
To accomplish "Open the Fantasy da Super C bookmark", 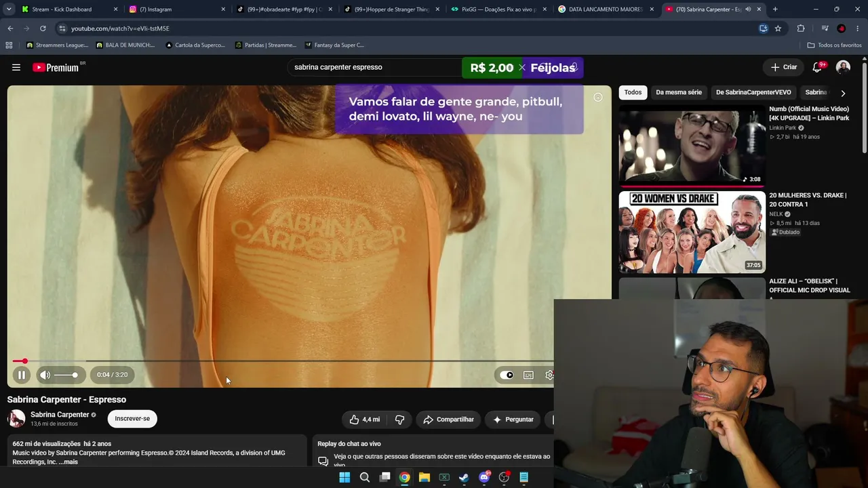I will (x=334, y=45).
